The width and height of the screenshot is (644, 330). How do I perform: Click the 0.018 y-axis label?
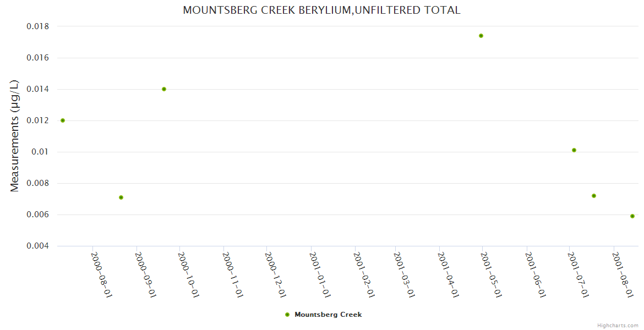coord(38,26)
